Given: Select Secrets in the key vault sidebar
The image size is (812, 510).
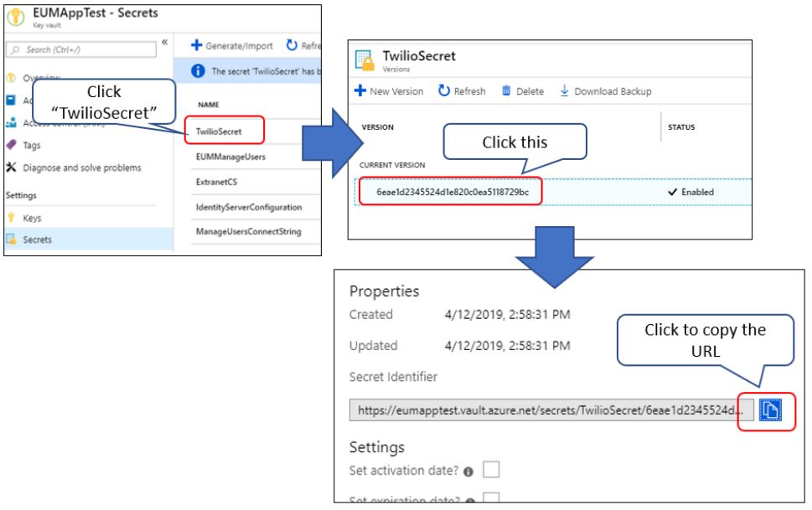Looking at the screenshot, I should 89,240.
